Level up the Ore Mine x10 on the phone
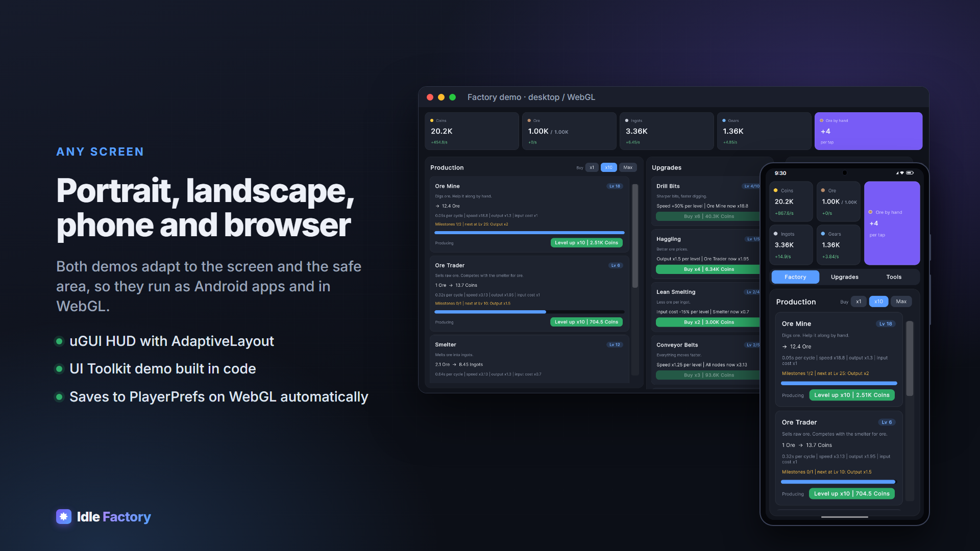Image resolution: width=980 pixels, height=551 pixels. point(852,395)
